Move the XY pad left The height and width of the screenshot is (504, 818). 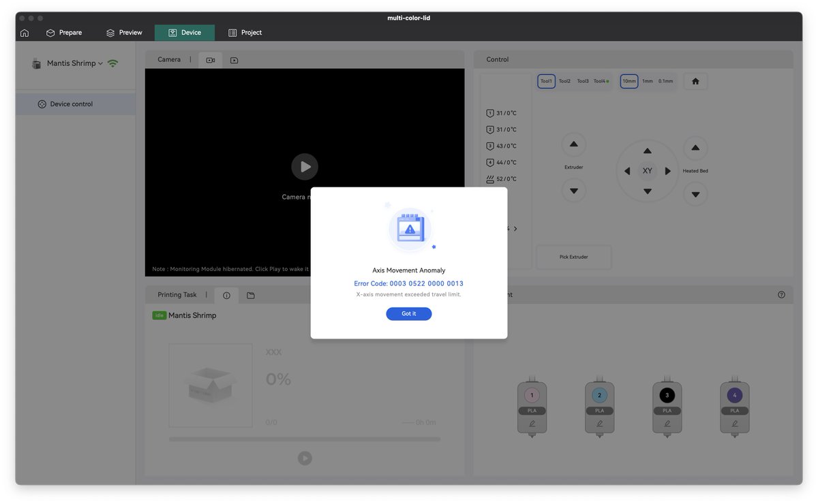(627, 171)
